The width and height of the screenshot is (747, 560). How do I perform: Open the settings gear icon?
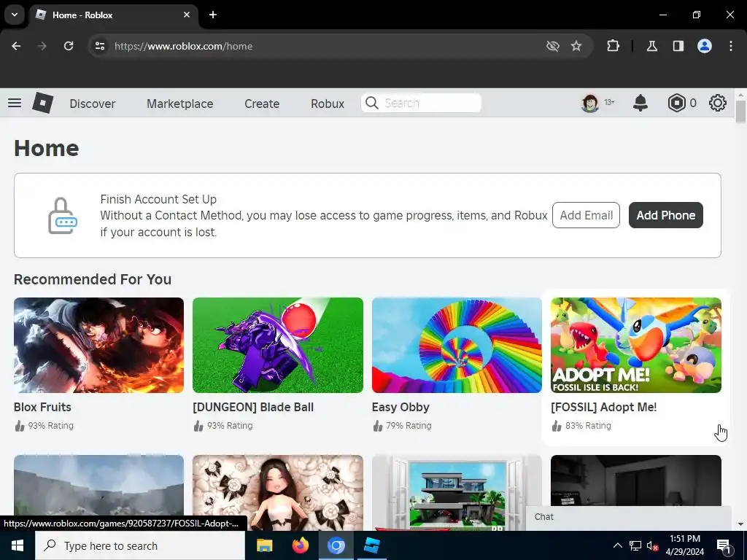tap(718, 103)
